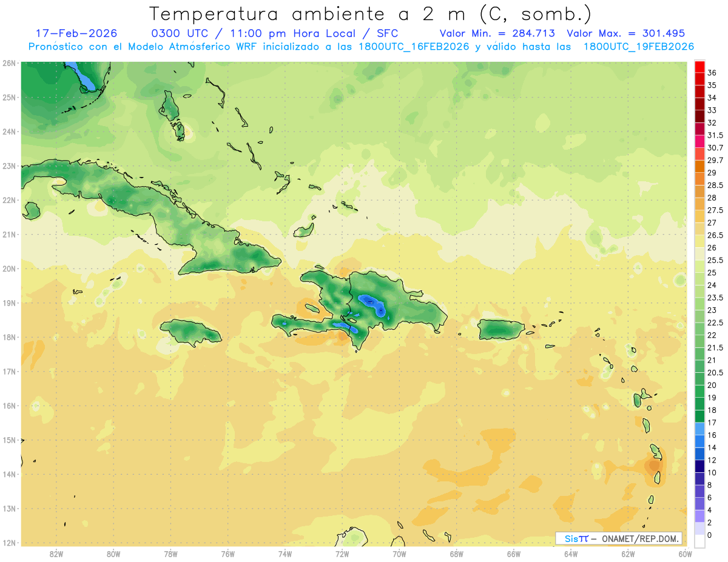Select the dark orange swatch between 29 and 29.7

pos(699,166)
